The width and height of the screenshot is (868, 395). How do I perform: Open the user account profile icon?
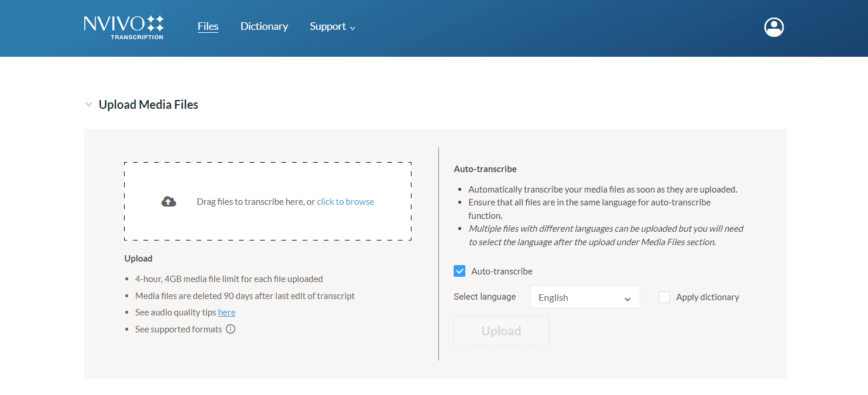pos(774,27)
